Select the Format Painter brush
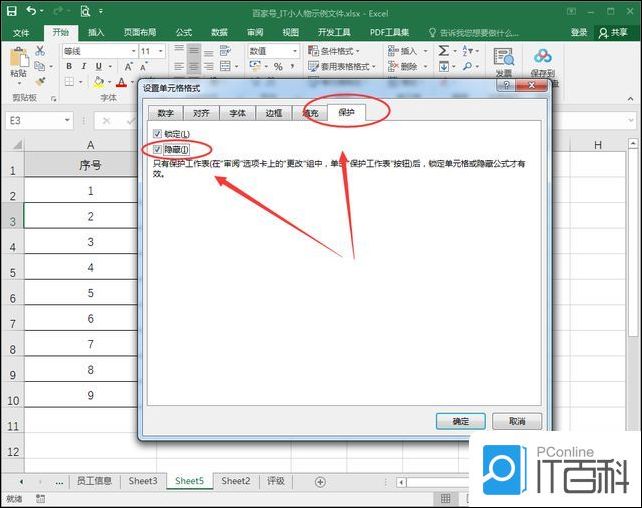 (x=40, y=81)
